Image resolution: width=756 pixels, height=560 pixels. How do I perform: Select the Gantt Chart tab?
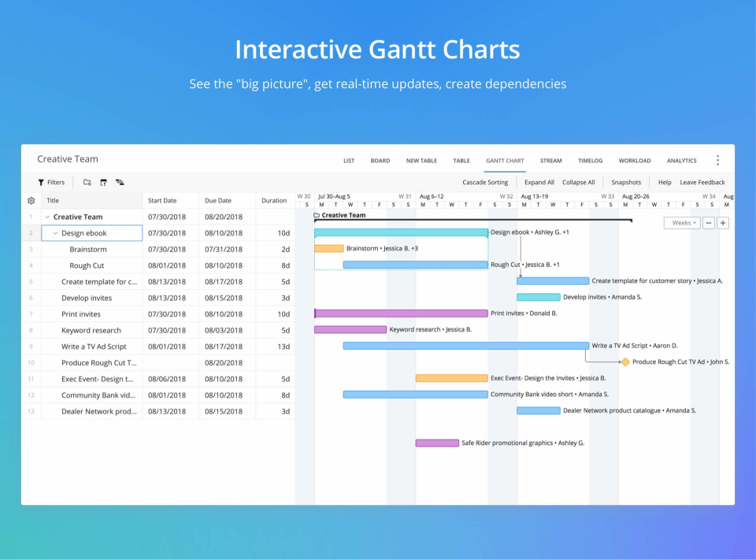pyautogui.click(x=505, y=161)
